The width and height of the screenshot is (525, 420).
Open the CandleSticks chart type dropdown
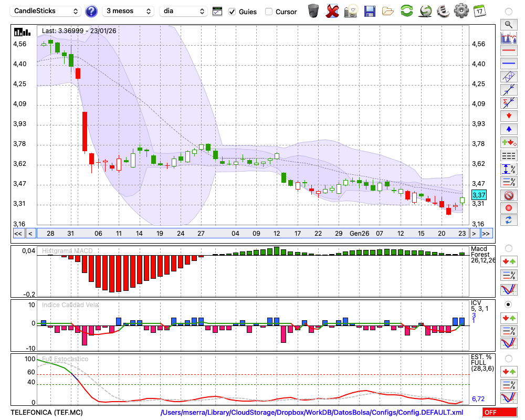pos(46,11)
